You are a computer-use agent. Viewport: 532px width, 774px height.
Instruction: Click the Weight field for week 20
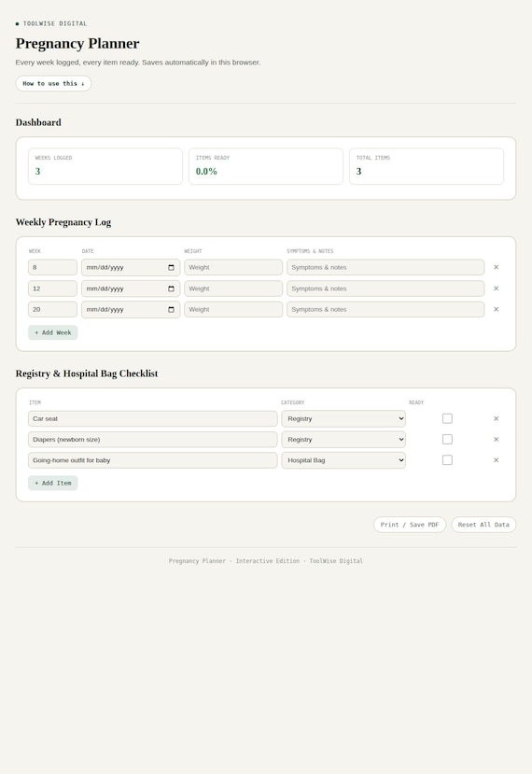pyautogui.click(x=233, y=309)
